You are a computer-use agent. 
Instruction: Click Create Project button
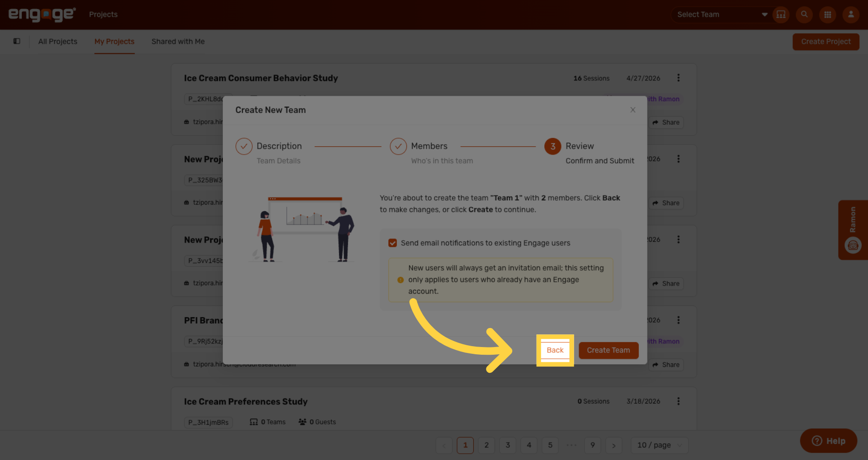pyautogui.click(x=826, y=42)
